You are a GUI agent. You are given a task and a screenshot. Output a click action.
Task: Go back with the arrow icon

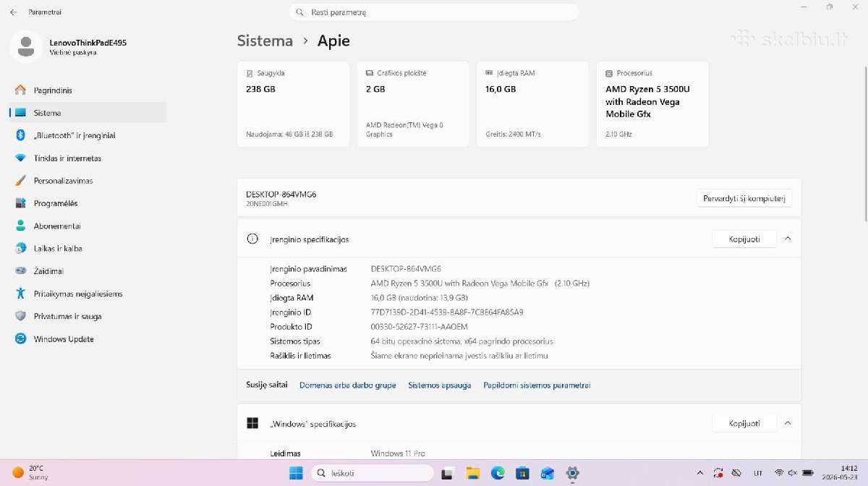(13, 12)
